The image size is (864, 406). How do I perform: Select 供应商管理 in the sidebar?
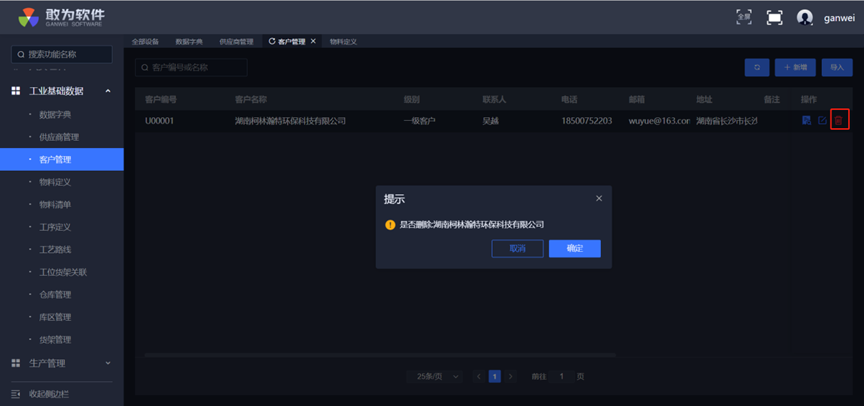tap(58, 137)
